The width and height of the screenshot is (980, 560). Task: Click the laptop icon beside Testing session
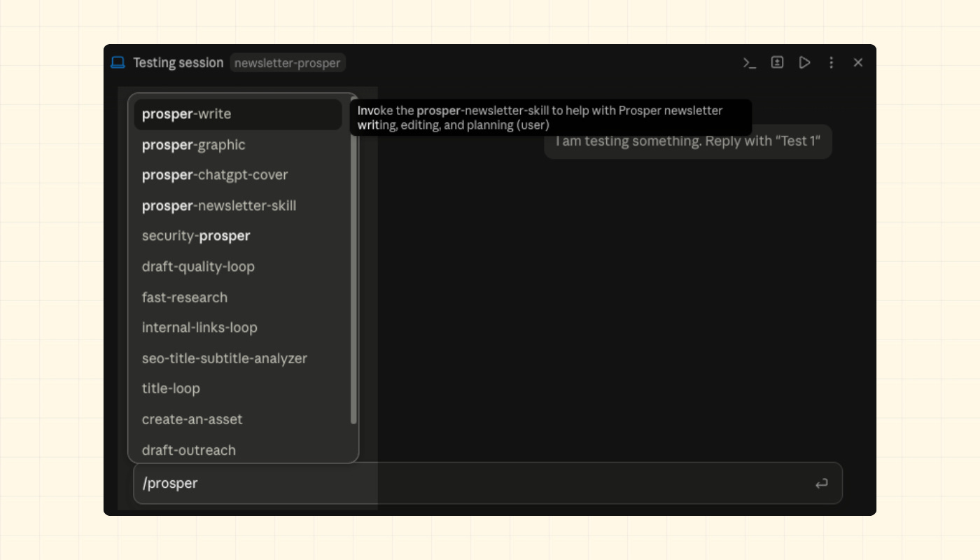[118, 62]
